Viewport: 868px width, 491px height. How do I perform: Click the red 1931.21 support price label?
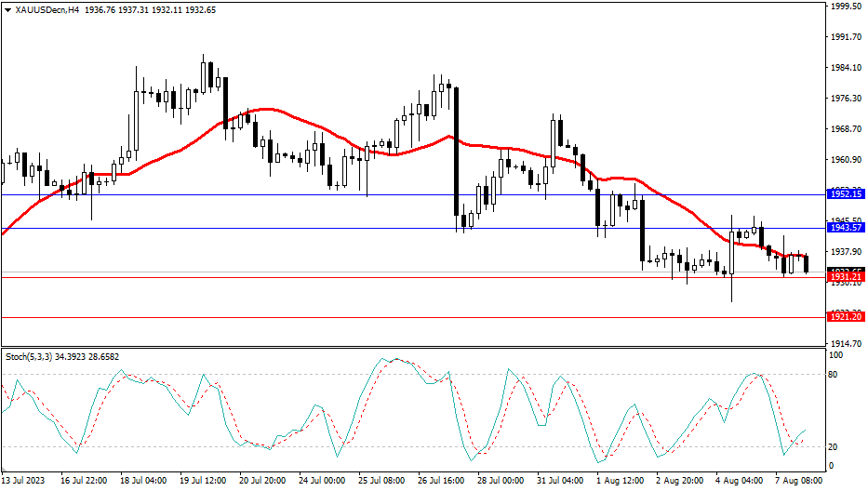tap(846, 277)
